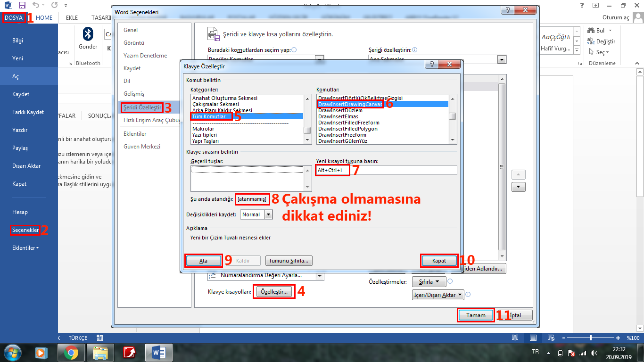Click the read mode view icon
The image size is (644, 362).
515,338
